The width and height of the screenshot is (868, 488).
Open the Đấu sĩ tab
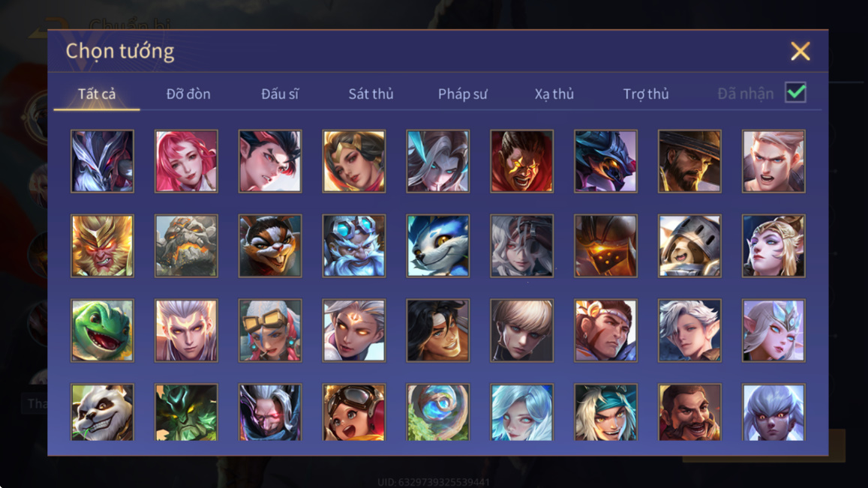280,94
